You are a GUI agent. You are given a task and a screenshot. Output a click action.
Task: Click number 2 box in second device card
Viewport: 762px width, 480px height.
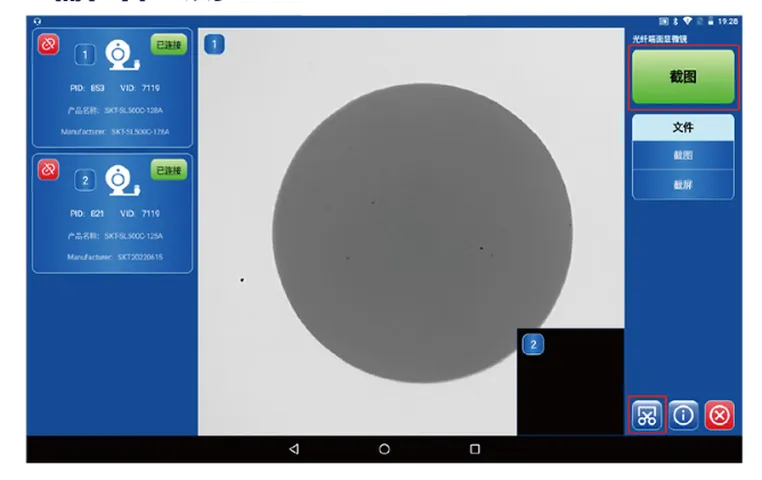coord(86,180)
